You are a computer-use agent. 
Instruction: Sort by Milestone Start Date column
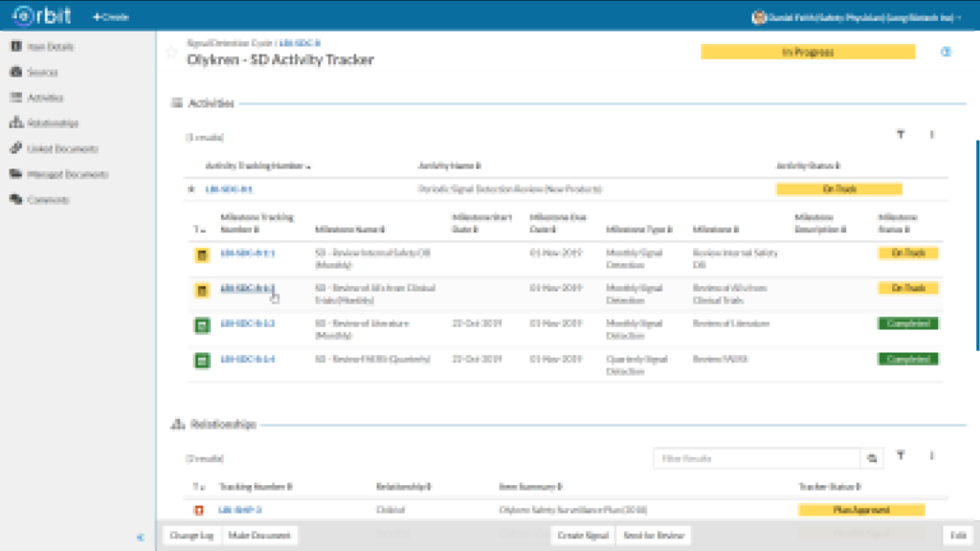[482, 223]
